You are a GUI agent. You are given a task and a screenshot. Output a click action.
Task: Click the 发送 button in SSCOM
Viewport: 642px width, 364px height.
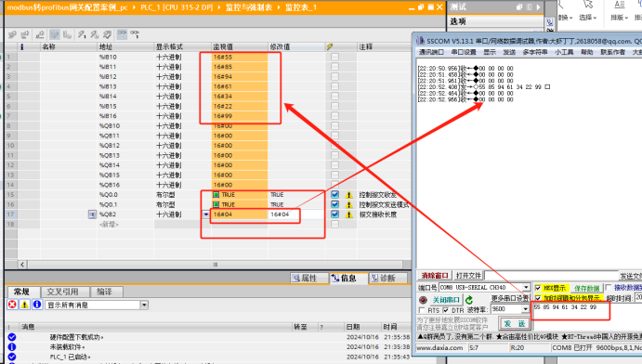coord(515,323)
